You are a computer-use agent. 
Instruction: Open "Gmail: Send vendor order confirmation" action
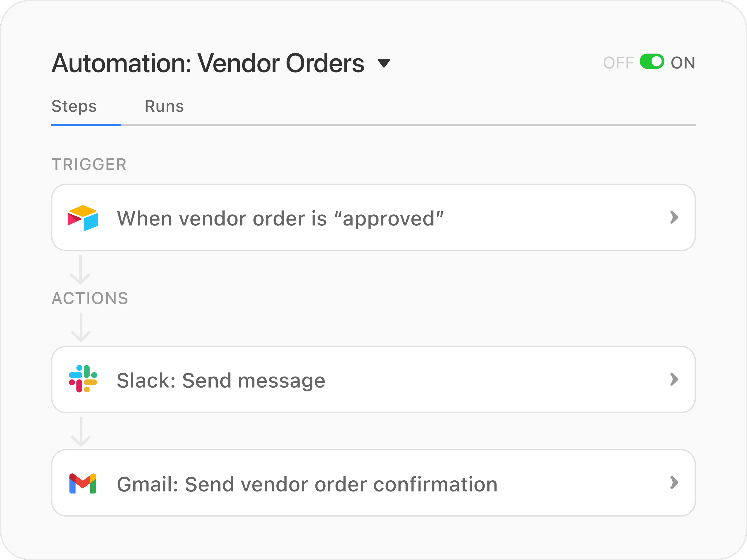point(307,484)
